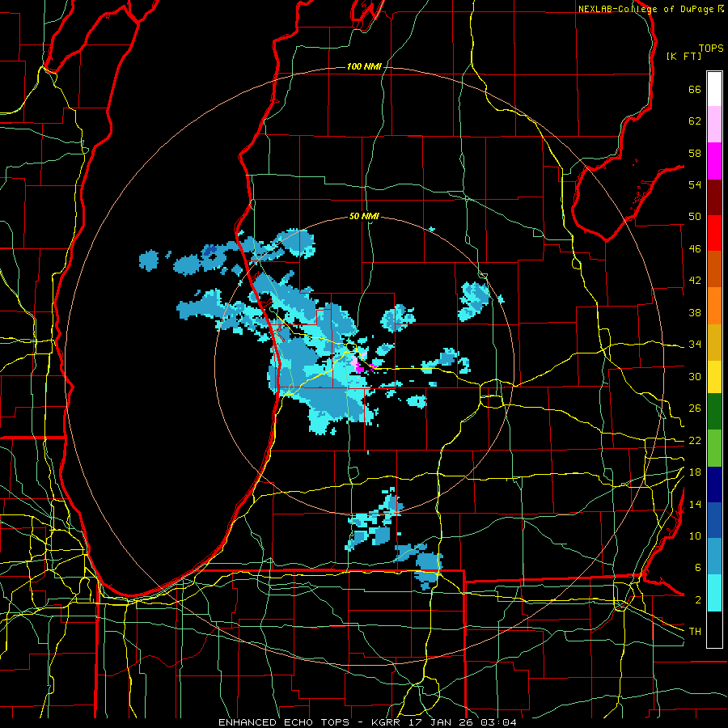Click the legend label 26
The width and height of the screenshot is (728, 728).
pyautogui.click(x=695, y=408)
